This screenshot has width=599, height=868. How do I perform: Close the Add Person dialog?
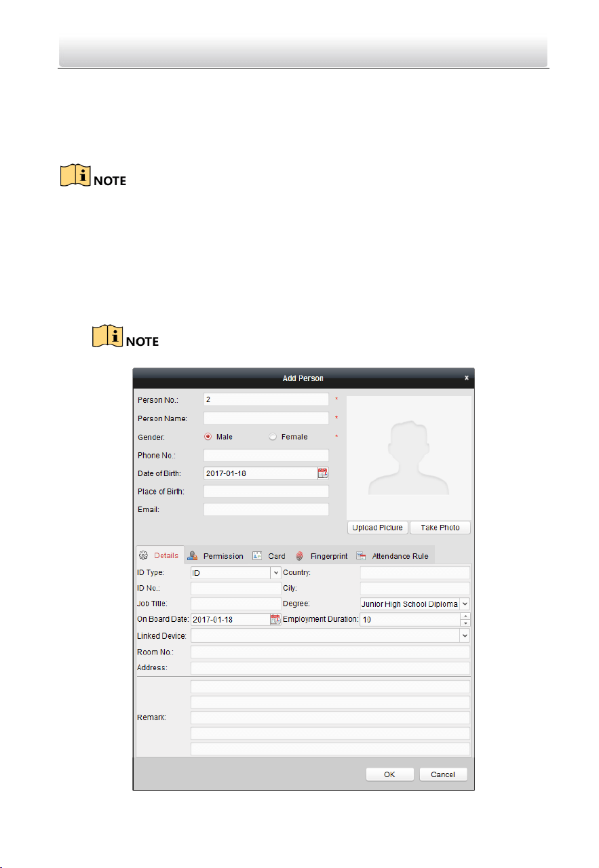(466, 377)
